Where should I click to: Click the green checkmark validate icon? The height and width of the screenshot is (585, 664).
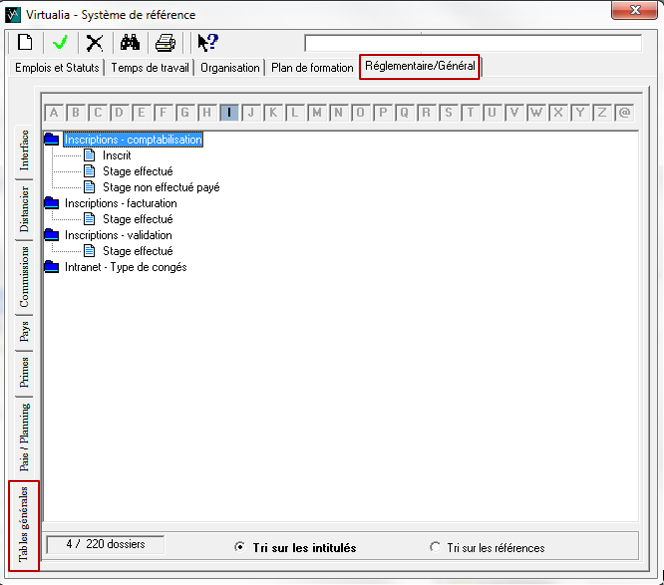pos(60,43)
